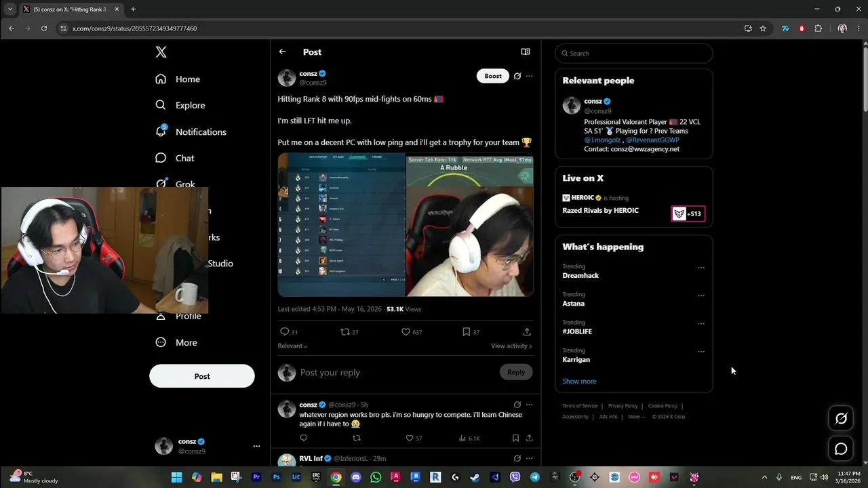Show hidden system tray icons
The width and height of the screenshot is (868, 488).
(764, 477)
